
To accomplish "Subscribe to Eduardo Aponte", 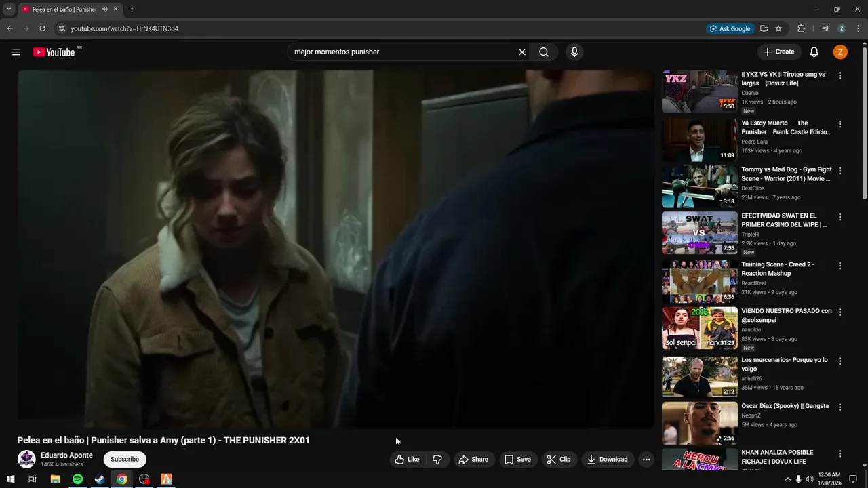I will tap(125, 460).
